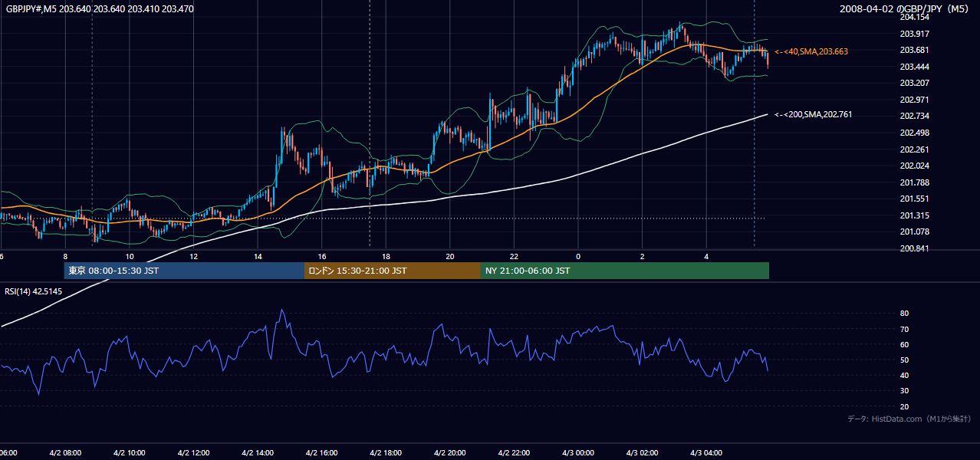Viewport: 980px width, 460px height.
Task: Click hour 16 under the price chart
Action: click(x=322, y=256)
